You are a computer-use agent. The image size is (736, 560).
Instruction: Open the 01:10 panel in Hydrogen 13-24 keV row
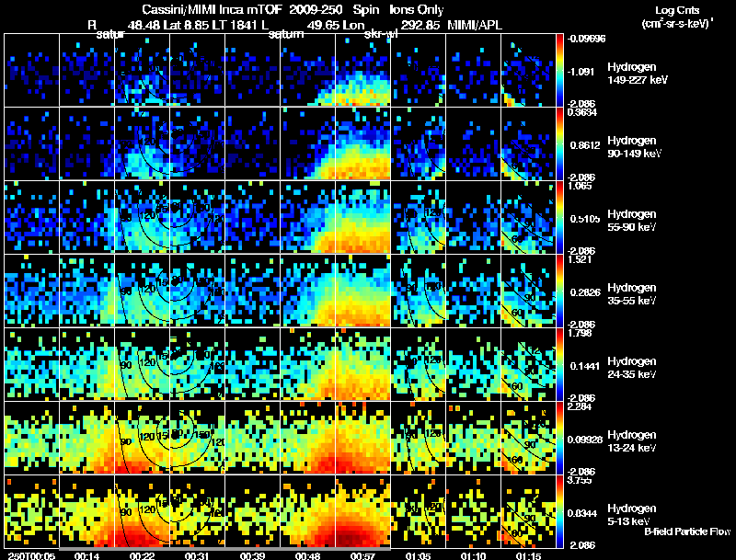(x=473, y=438)
